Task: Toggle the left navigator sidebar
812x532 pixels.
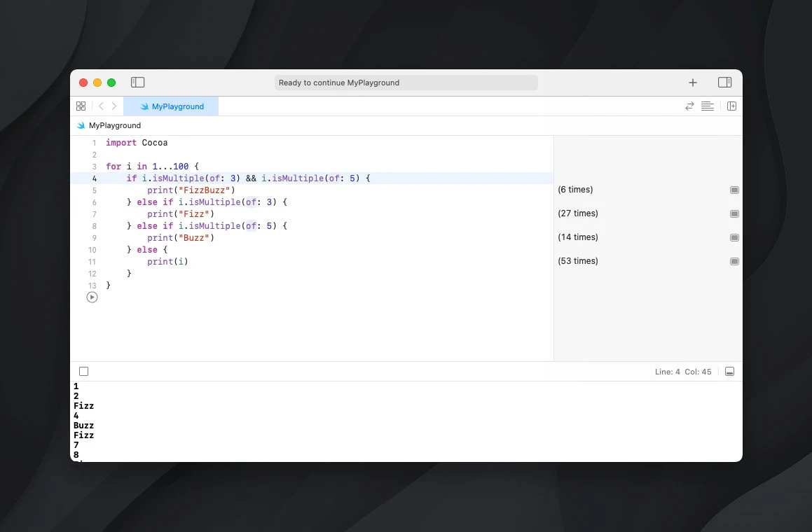Action: click(138, 83)
